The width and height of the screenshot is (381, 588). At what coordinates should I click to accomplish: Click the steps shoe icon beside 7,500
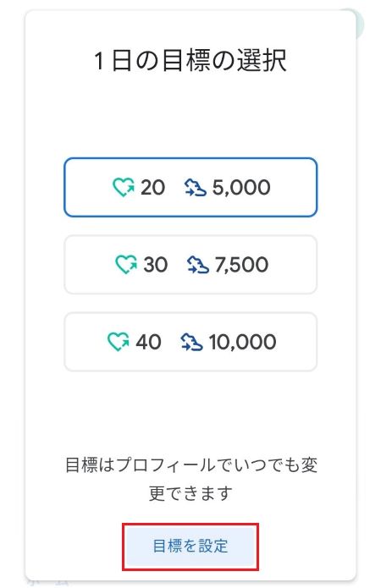(x=198, y=264)
